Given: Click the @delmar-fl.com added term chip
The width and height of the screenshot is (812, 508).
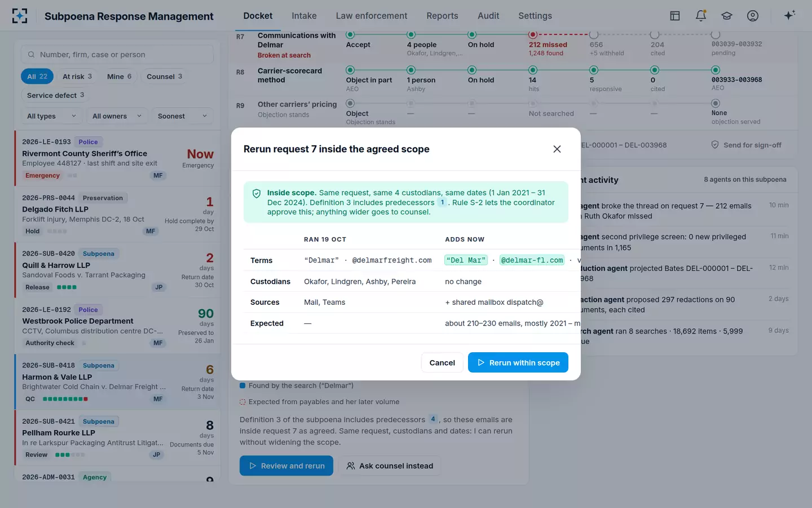Looking at the screenshot, I should 532,260.
